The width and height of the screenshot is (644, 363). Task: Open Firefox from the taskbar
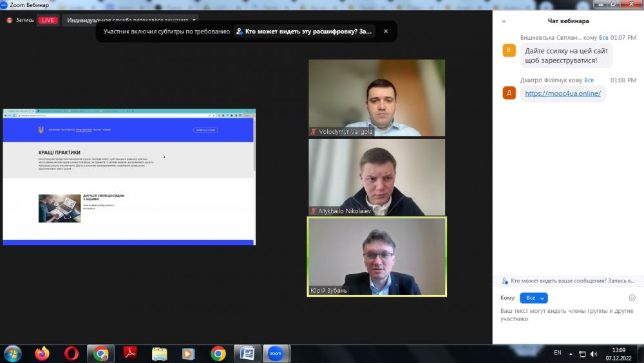(42, 353)
